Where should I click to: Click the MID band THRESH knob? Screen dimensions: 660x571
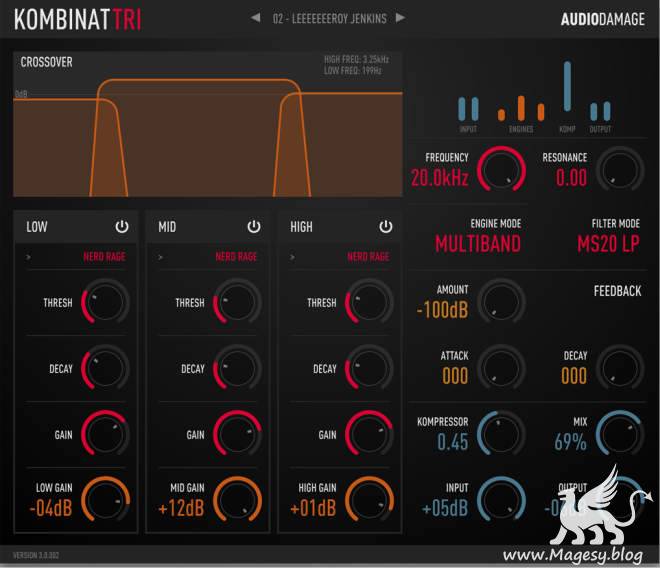click(237, 302)
